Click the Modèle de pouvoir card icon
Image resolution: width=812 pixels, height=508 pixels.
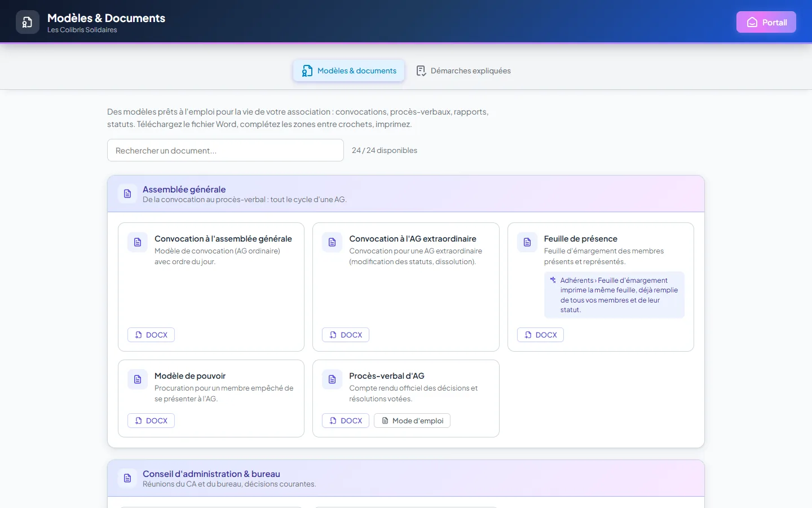[138, 379]
